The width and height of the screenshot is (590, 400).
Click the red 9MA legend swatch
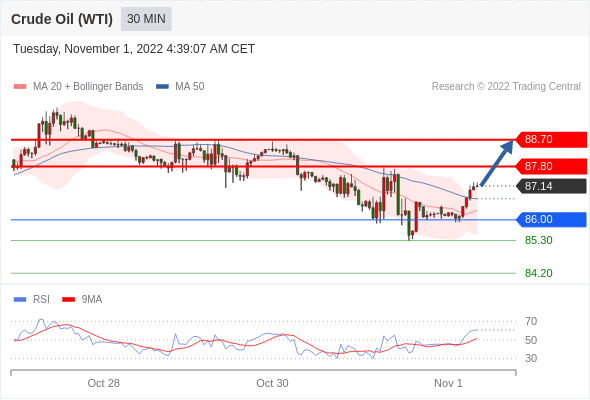click(x=68, y=300)
